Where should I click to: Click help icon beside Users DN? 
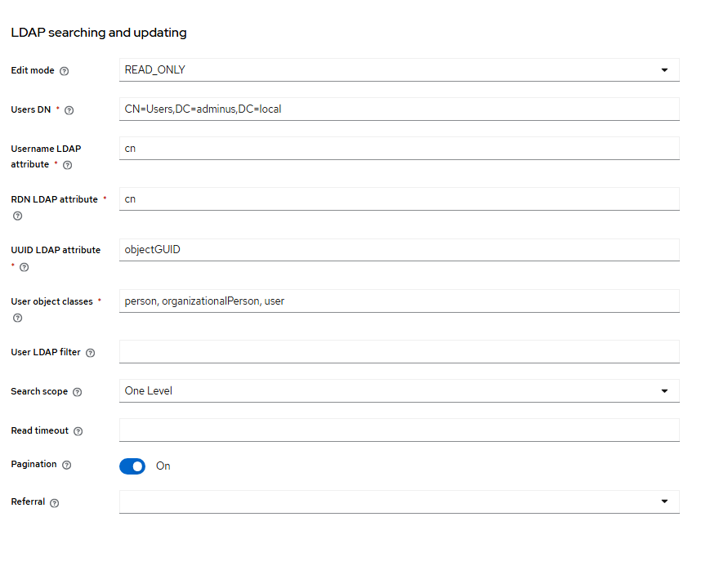tap(69, 110)
